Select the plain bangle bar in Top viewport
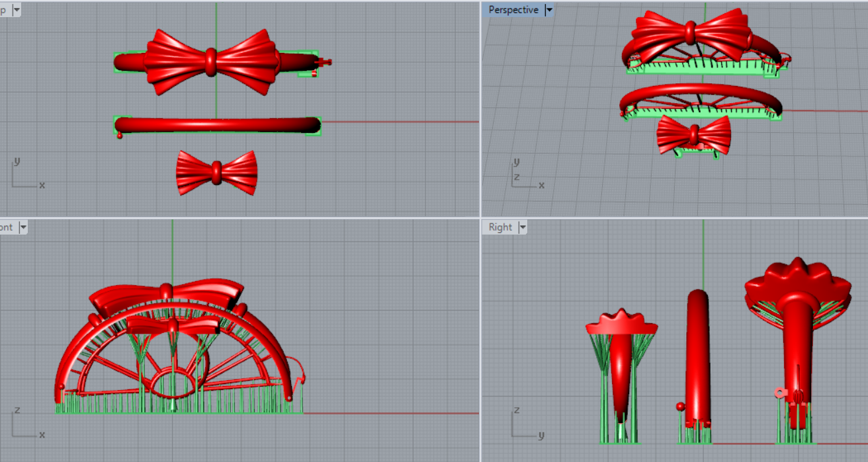This screenshot has width=868, height=462. pos(217,125)
